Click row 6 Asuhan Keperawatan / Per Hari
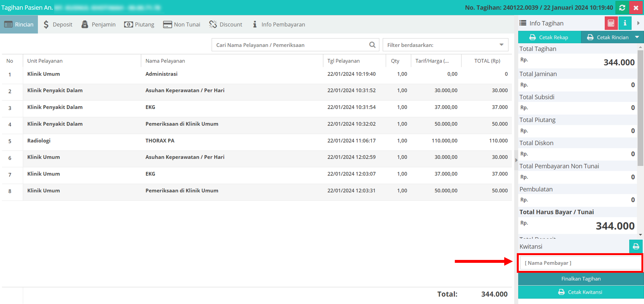644x304 pixels. [x=185, y=157]
